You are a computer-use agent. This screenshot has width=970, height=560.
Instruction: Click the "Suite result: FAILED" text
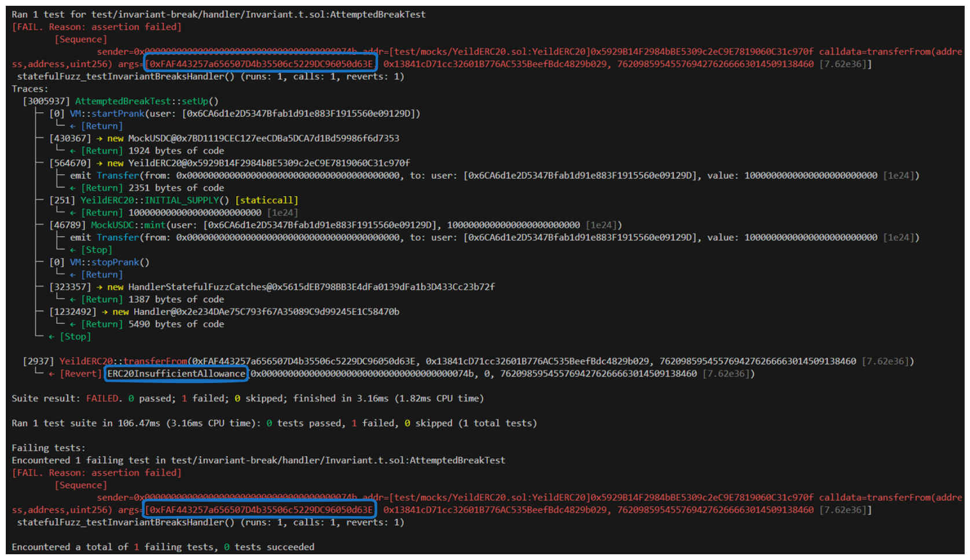(x=66, y=399)
